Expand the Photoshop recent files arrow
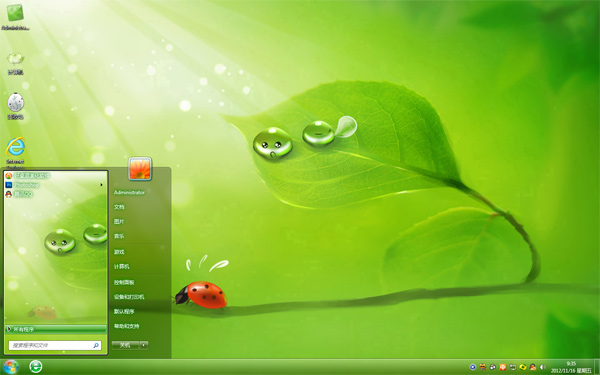Screen dimensions: 600x375 coord(102,185)
